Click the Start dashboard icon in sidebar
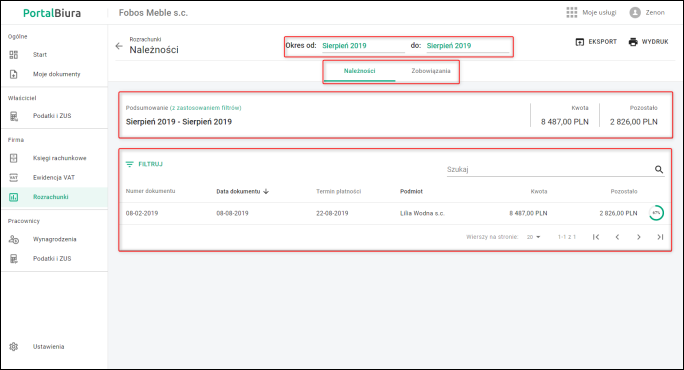The width and height of the screenshot is (684, 370). coord(14,55)
